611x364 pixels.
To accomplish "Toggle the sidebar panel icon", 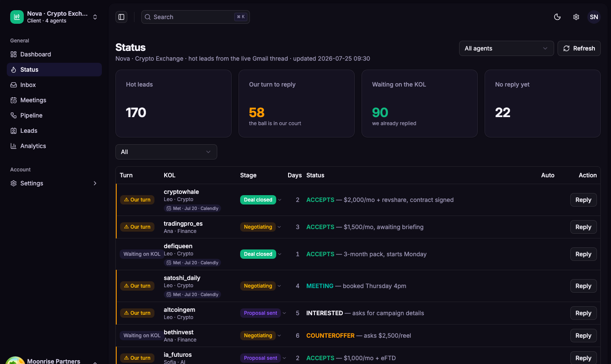I will tap(121, 17).
